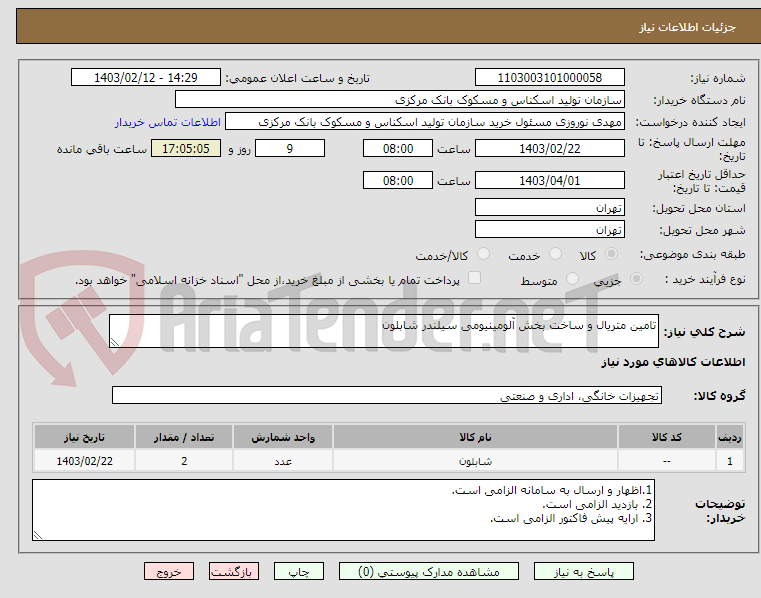This screenshot has width=761, height=598.
Task: Click the quantity cell showing 2
Action: point(184,461)
